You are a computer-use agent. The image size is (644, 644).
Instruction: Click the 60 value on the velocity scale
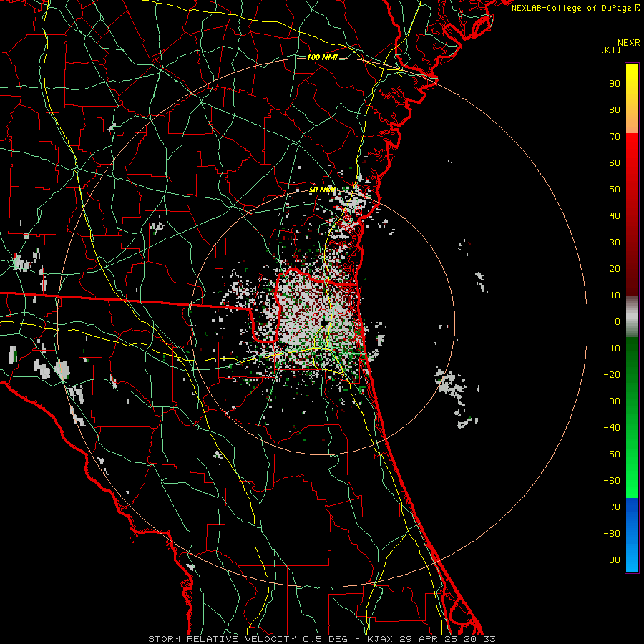pyautogui.click(x=615, y=162)
